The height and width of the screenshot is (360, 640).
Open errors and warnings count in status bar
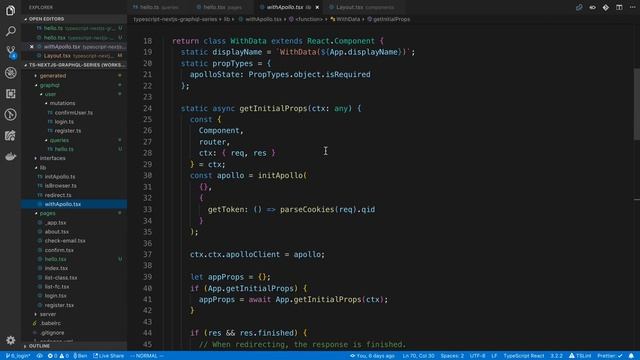point(58,356)
